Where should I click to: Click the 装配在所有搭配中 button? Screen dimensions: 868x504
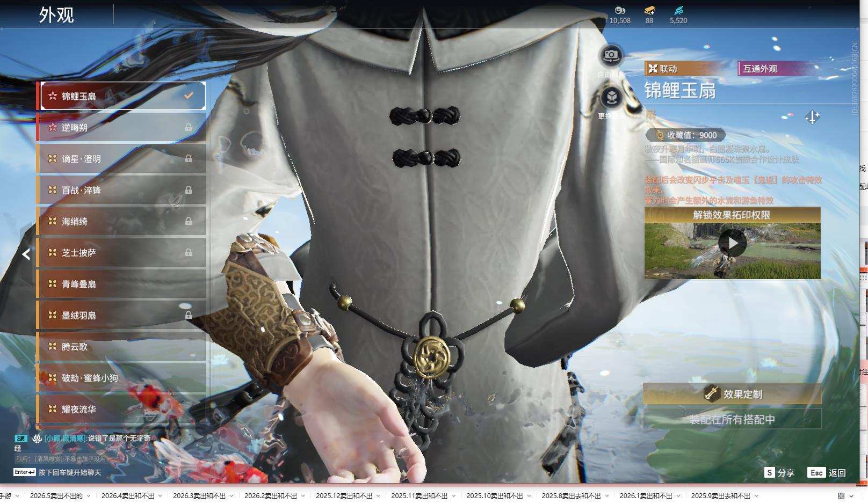coord(732,419)
